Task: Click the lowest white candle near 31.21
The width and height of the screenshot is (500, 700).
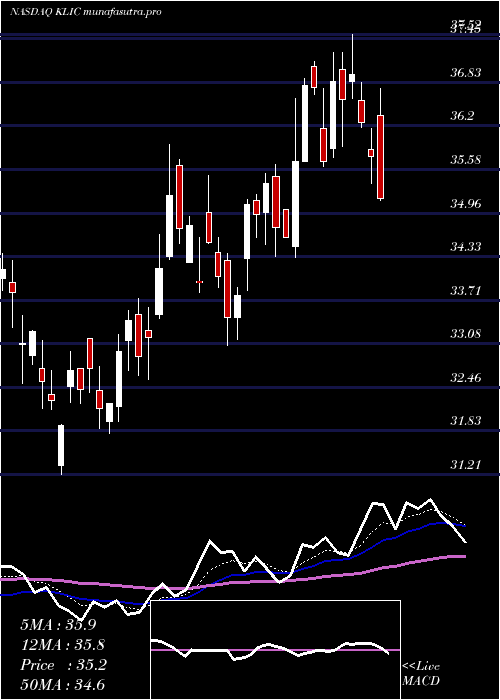Action: [61, 445]
